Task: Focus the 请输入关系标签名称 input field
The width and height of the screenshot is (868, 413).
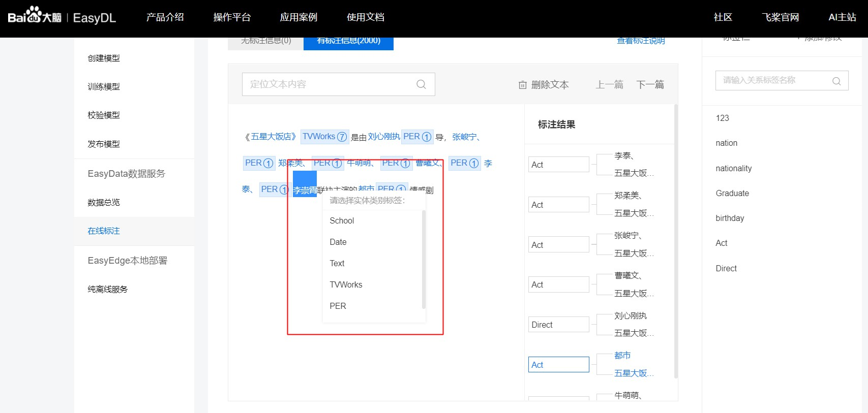Action: coord(782,80)
